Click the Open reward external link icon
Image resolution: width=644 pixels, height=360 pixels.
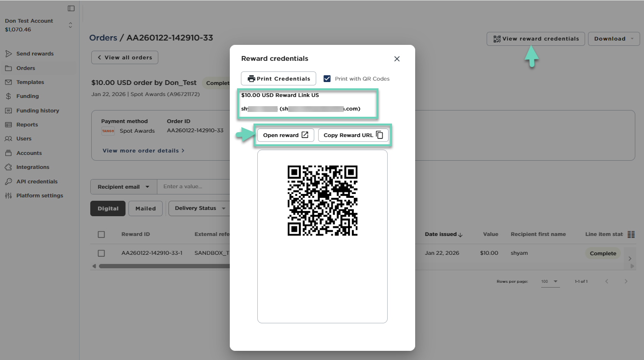pyautogui.click(x=305, y=135)
